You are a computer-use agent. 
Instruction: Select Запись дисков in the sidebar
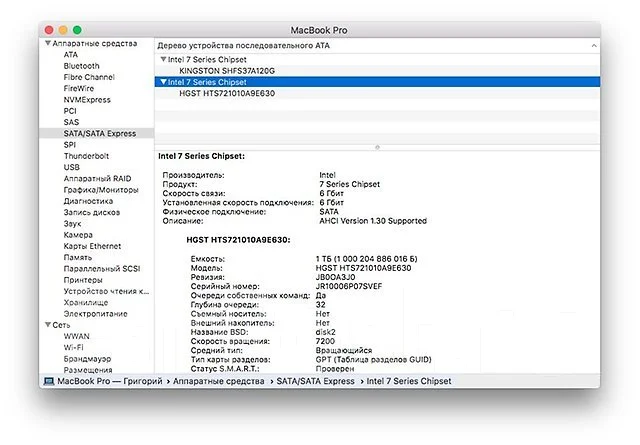coord(91,212)
